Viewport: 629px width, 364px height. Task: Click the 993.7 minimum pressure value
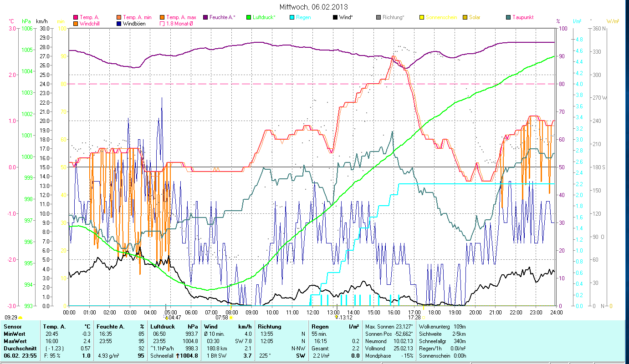(x=191, y=334)
